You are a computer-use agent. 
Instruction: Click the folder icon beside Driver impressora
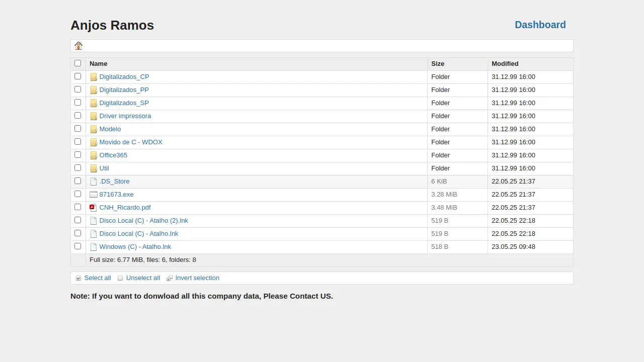(94, 116)
